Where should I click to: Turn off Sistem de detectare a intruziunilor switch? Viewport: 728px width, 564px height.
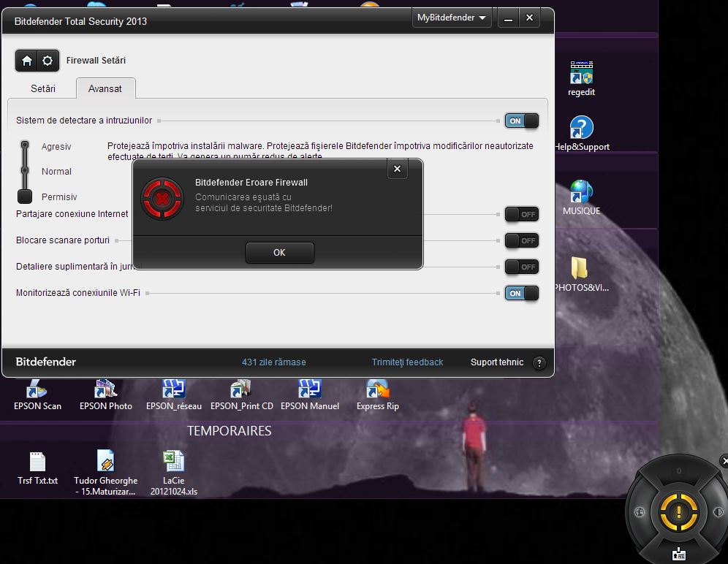pos(522,121)
